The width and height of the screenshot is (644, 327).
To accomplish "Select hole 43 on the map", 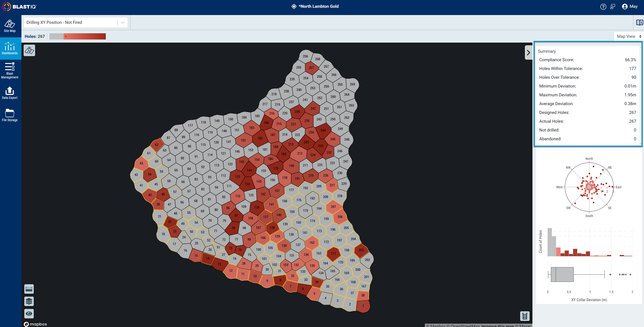I will pos(141,163).
